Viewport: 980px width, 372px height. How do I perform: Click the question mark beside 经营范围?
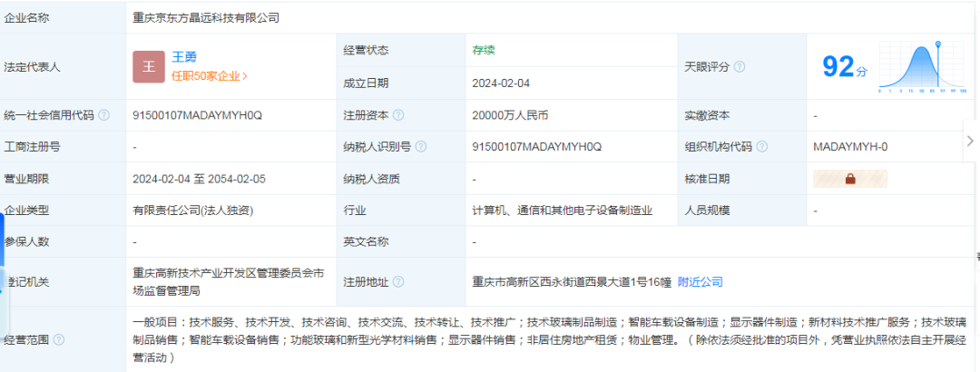tap(59, 339)
